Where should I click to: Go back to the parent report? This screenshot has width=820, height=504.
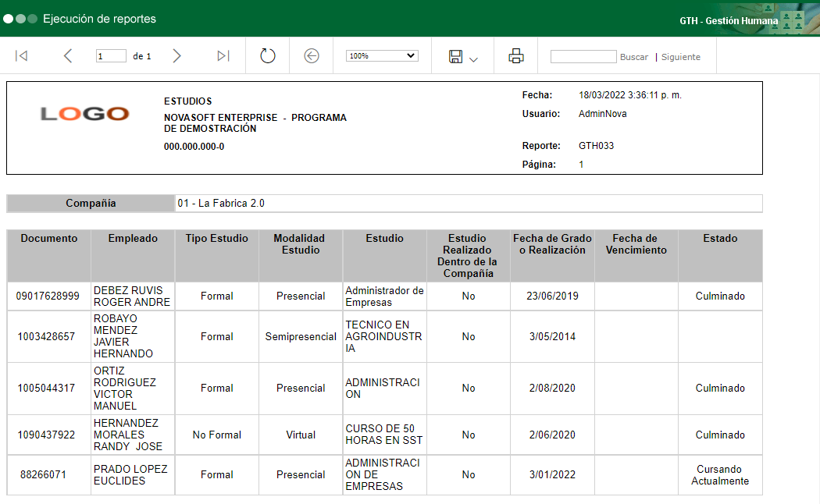pos(312,56)
